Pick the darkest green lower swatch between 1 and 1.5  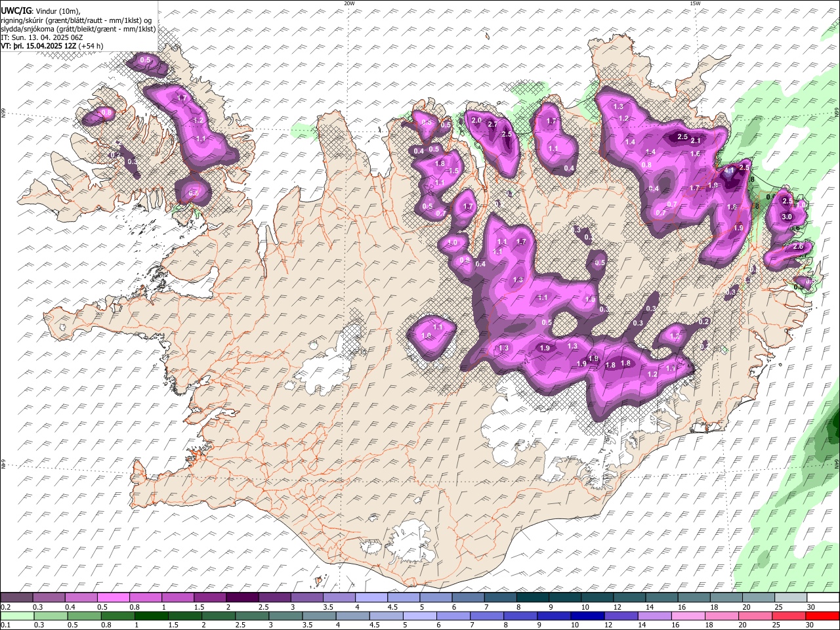pyautogui.click(x=152, y=616)
